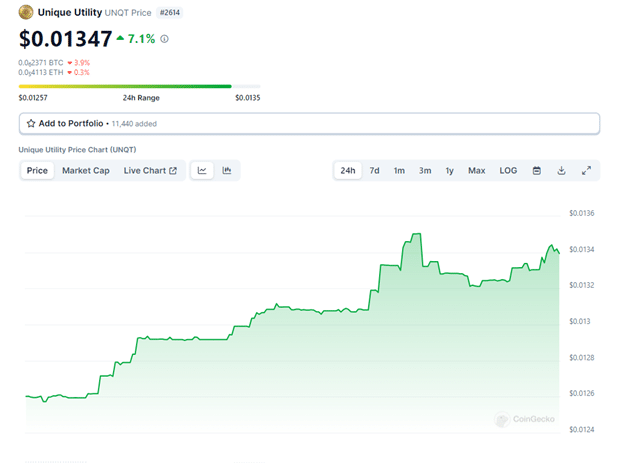Switch to the Market Cap tab
Image resolution: width=624 pixels, height=463 pixels.
[86, 171]
